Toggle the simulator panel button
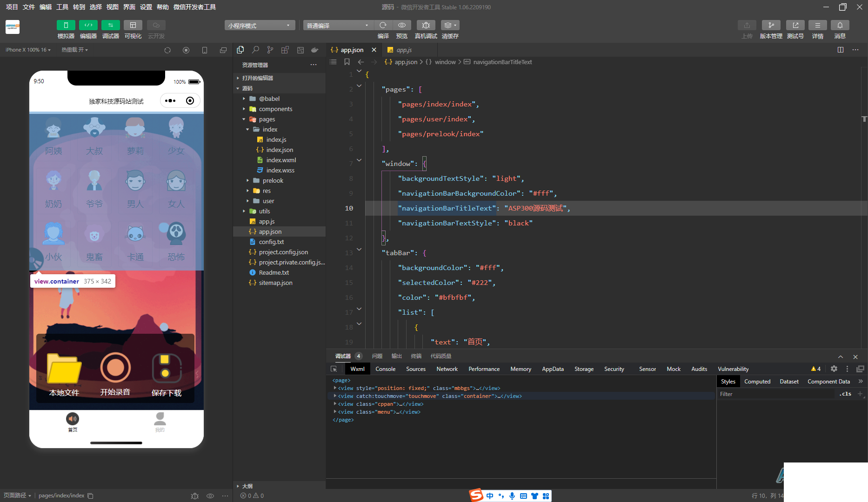Viewport: 868px width, 502px height. [x=66, y=25]
